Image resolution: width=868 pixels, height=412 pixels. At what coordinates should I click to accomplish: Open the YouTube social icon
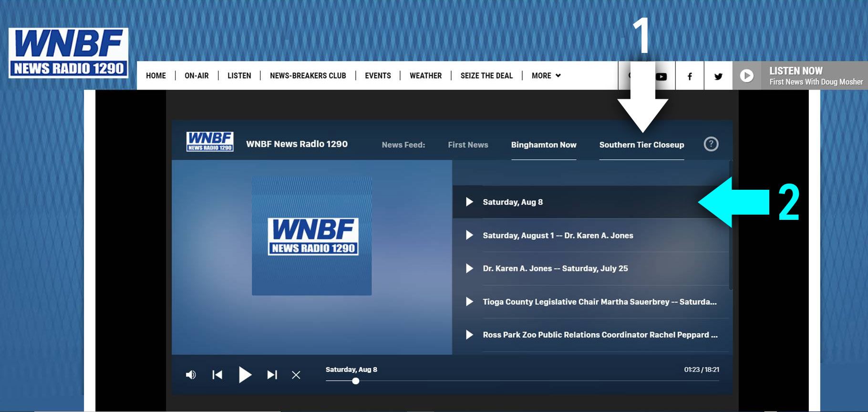[x=661, y=76]
